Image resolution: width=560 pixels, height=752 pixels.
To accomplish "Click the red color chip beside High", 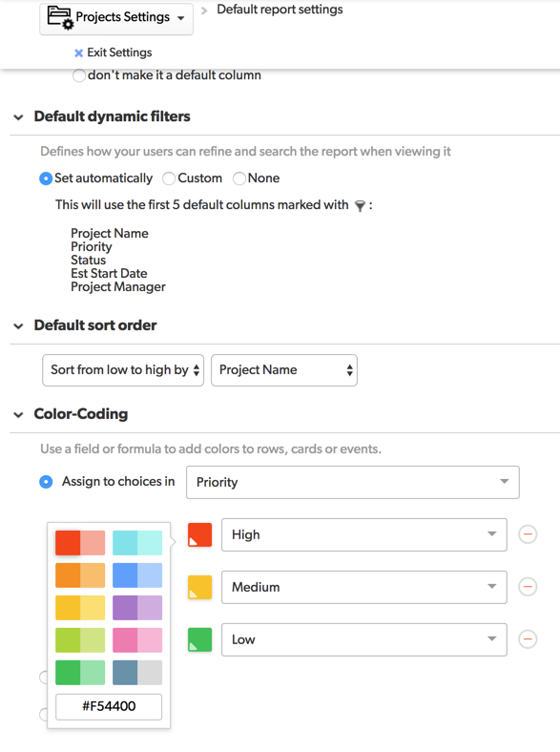I will coord(200,534).
